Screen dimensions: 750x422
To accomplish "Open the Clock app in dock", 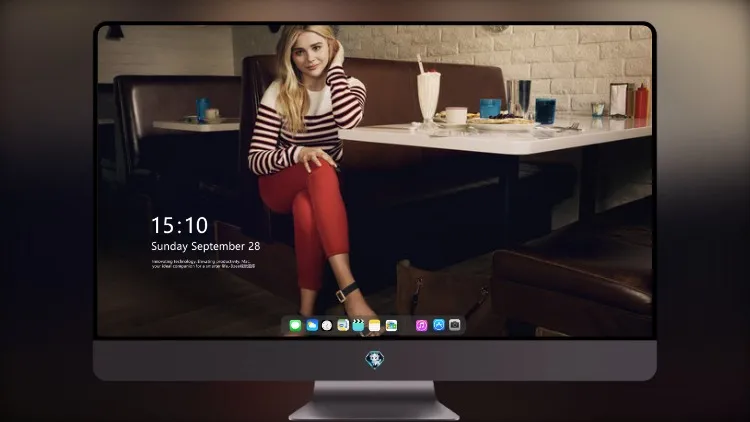I will [327, 325].
